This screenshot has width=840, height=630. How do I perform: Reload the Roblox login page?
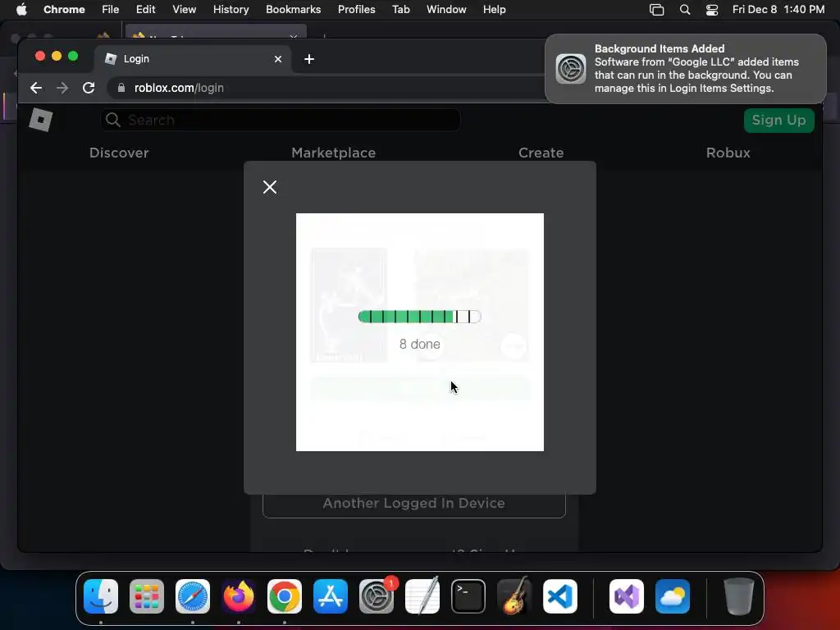coord(89,88)
